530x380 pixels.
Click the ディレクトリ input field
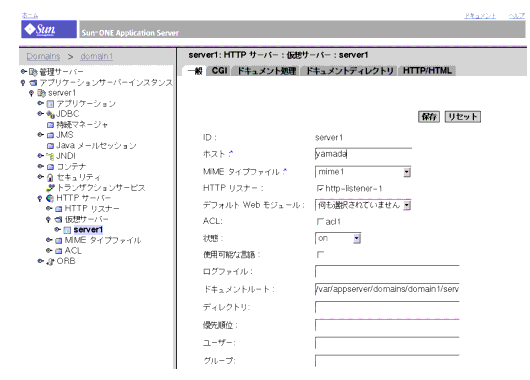pyautogui.click(x=387, y=307)
